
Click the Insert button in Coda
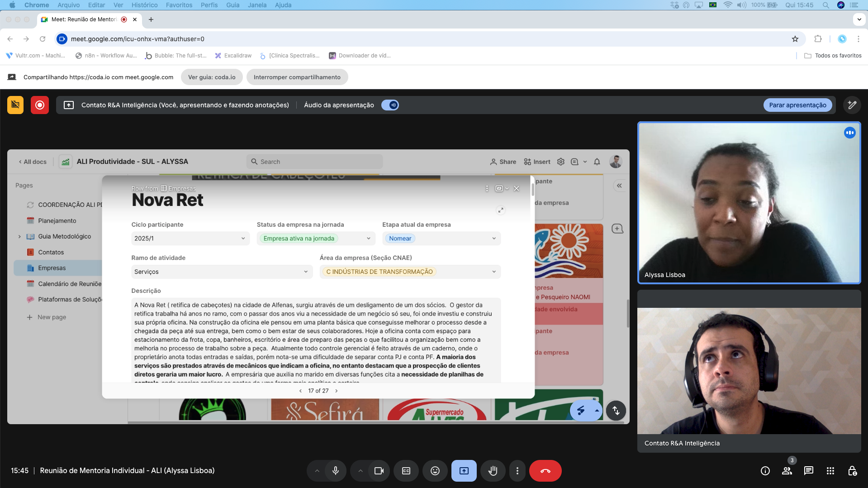537,162
